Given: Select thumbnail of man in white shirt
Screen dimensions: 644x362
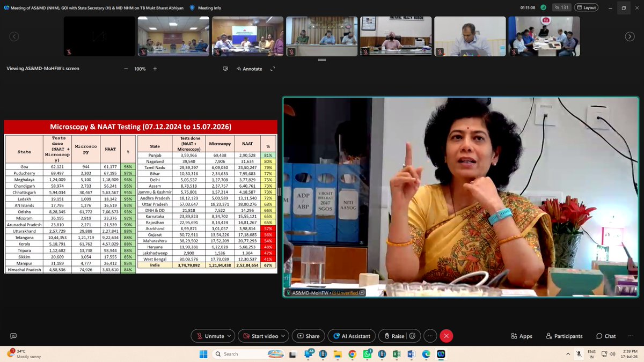Looking at the screenshot, I should pos(470,36).
